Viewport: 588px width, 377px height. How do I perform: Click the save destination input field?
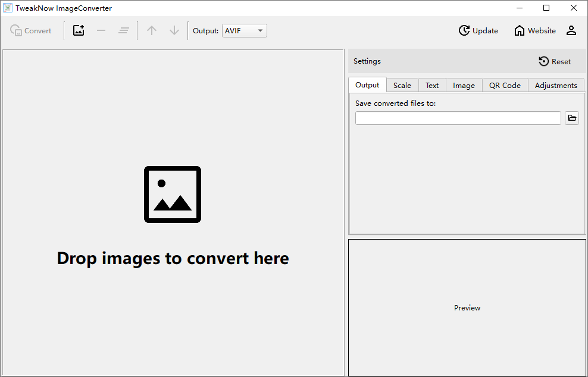[458, 118]
